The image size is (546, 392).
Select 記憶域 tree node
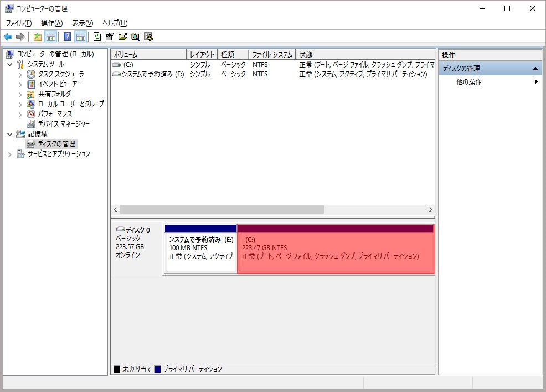point(38,133)
